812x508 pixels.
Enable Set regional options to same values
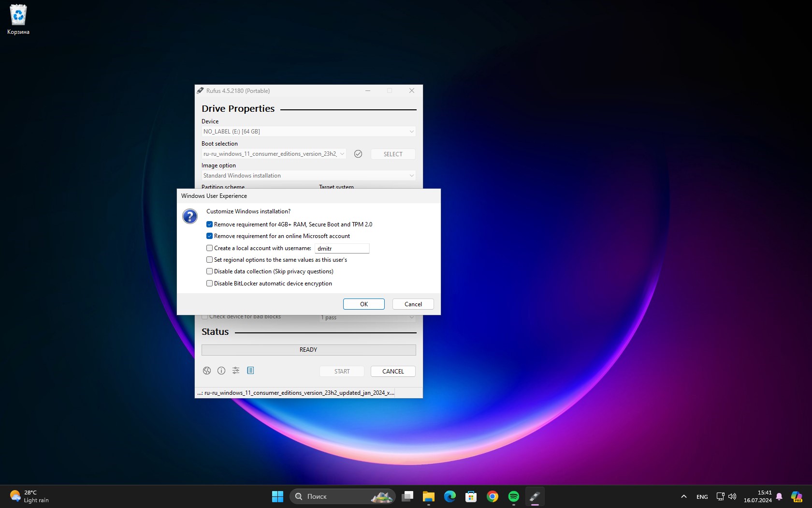209,260
